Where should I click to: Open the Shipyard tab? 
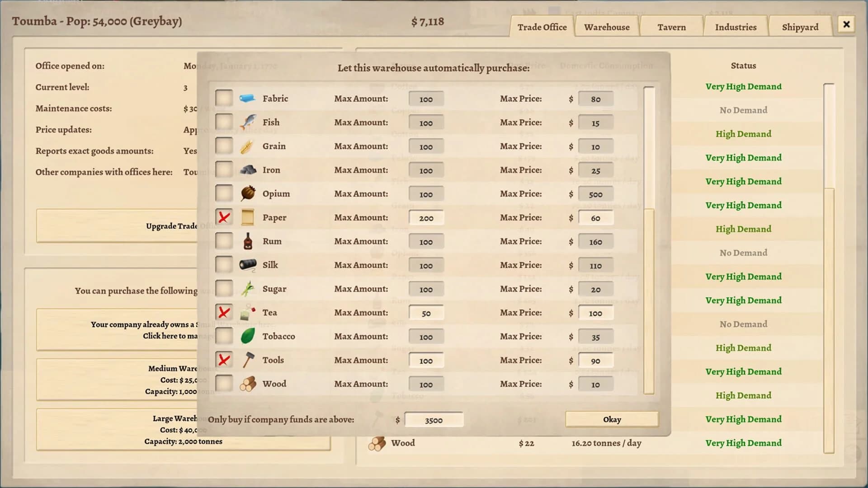click(x=800, y=27)
